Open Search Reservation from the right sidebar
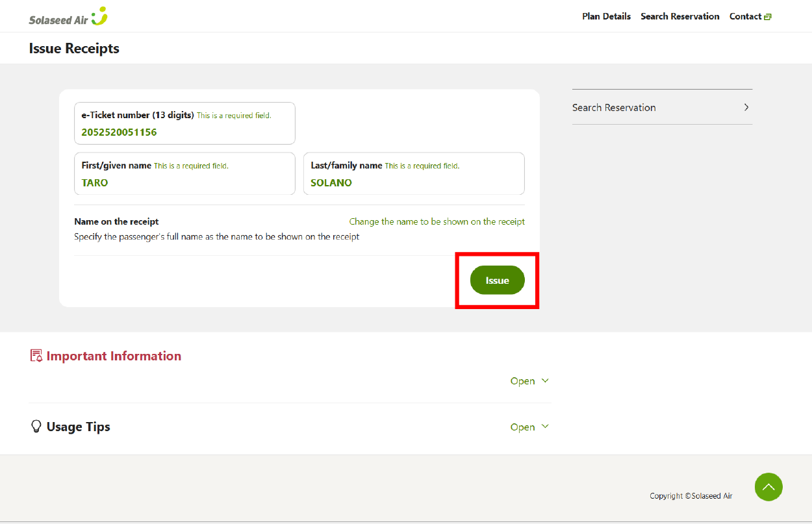The width and height of the screenshot is (812, 524). [614, 107]
